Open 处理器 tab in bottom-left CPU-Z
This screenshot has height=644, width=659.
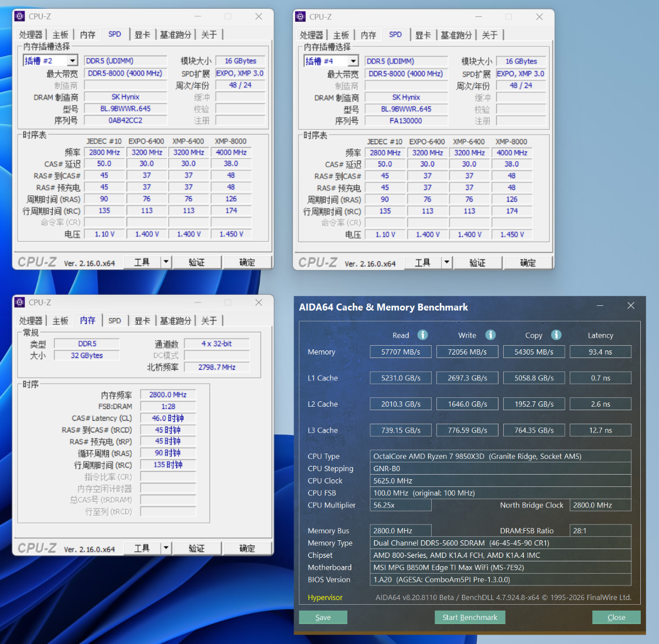[x=30, y=321]
